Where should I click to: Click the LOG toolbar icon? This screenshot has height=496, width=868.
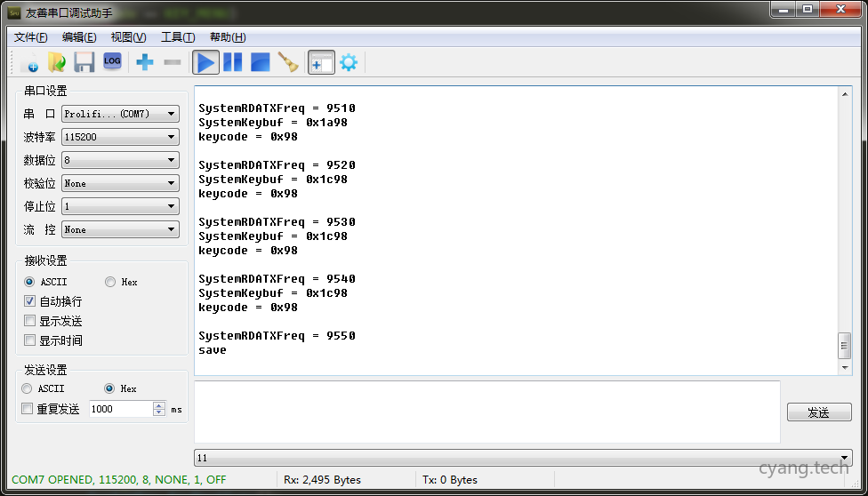tap(112, 62)
